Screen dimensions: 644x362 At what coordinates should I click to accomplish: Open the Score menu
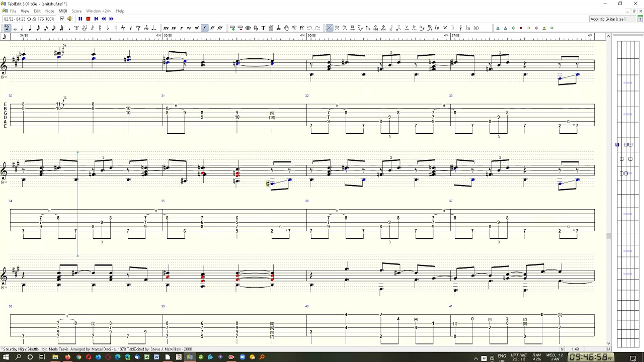pos(76,11)
